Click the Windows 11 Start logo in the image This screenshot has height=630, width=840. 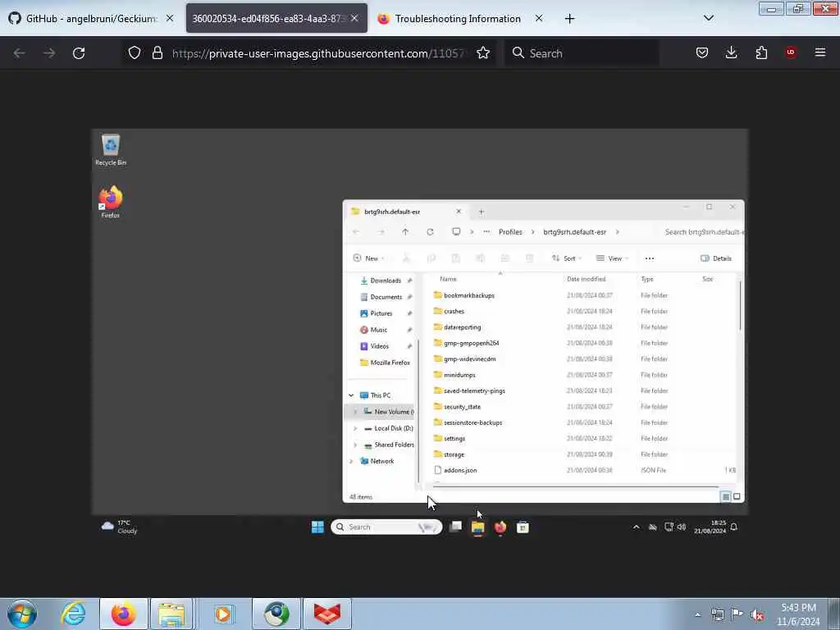[317, 527]
